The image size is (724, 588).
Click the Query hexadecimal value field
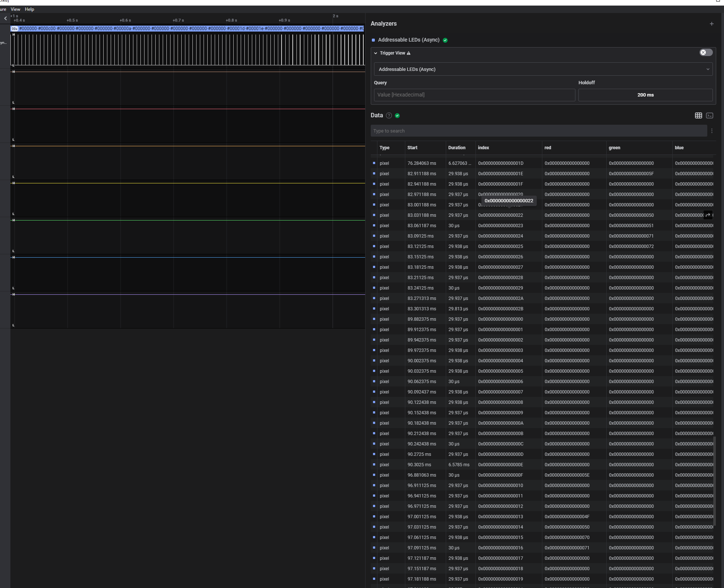pyautogui.click(x=474, y=95)
